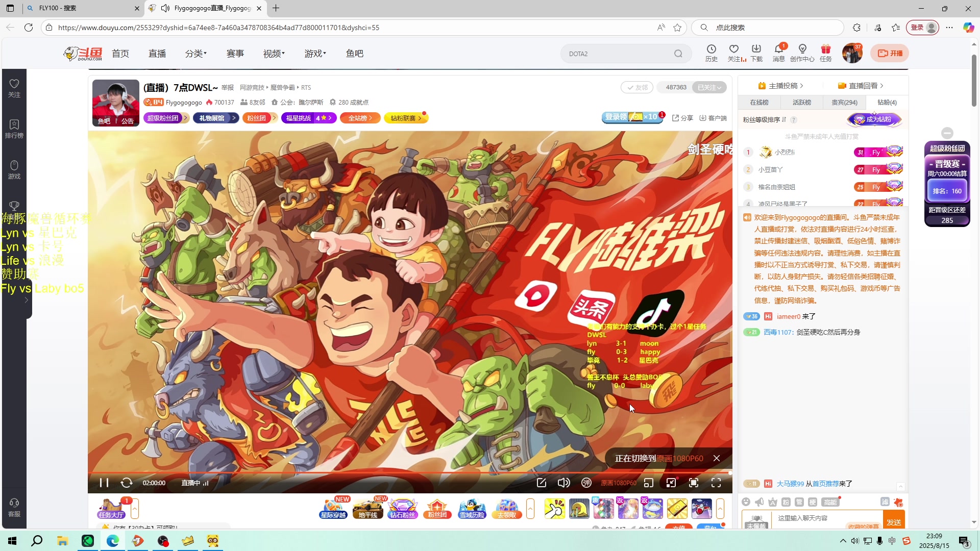Viewport: 980px width, 551px height.
Task: Pause the live stream video
Action: tap(104, 483)
